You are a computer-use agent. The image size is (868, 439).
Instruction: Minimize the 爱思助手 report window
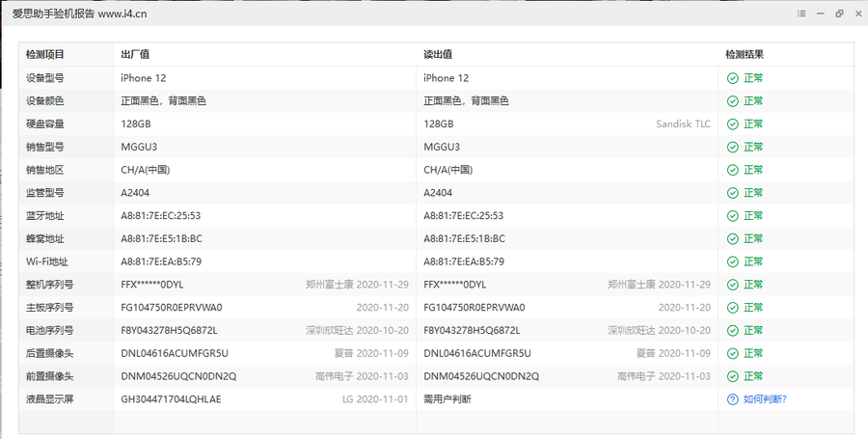820,14
